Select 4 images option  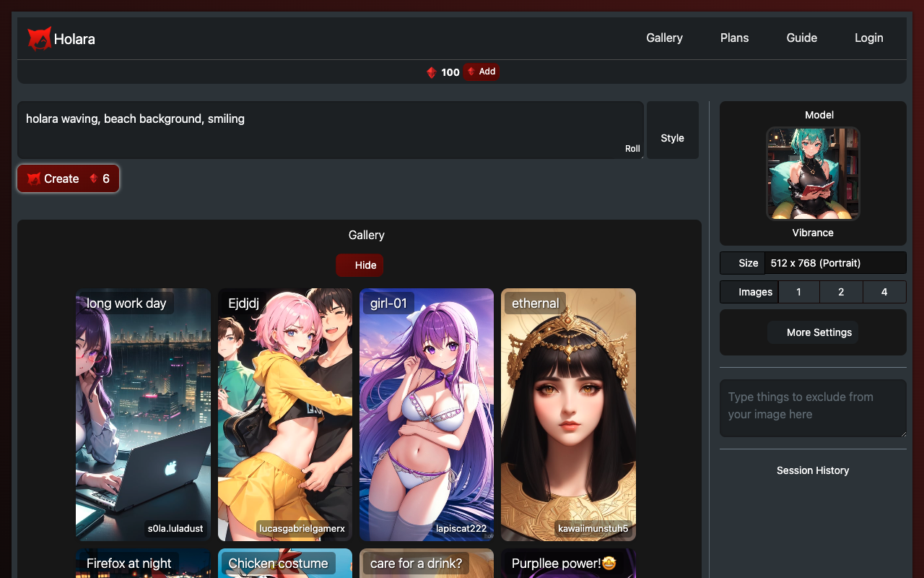[884, 292]
